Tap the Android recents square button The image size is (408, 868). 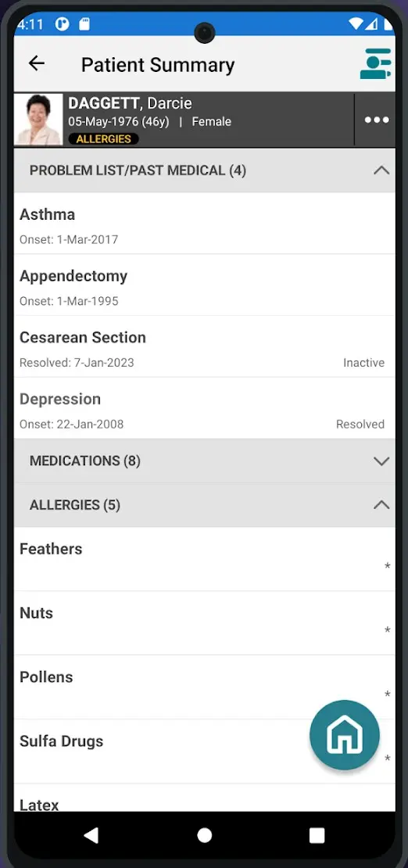coord(317,835)
